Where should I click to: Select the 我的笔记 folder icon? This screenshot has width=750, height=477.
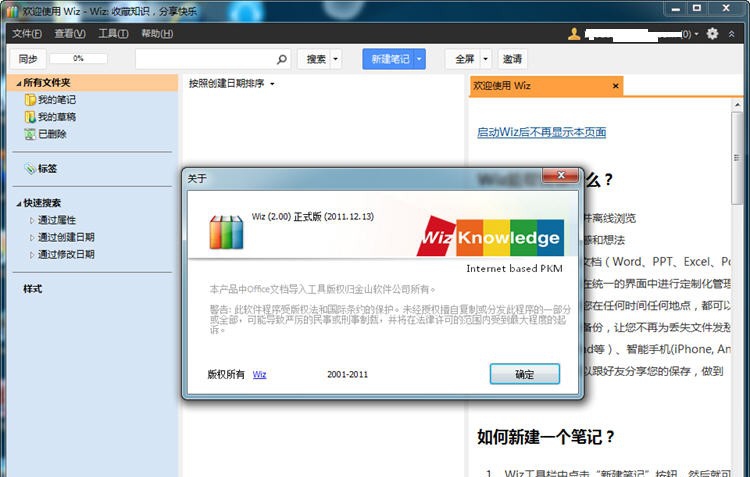click(30, 100)
